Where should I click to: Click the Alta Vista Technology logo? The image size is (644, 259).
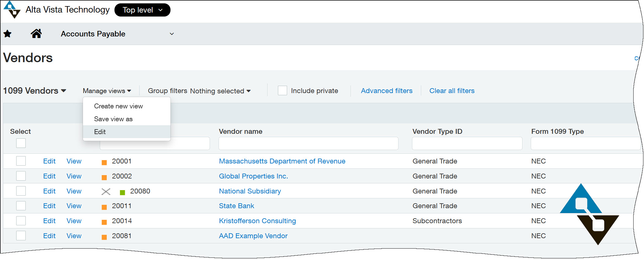(12, 10)
